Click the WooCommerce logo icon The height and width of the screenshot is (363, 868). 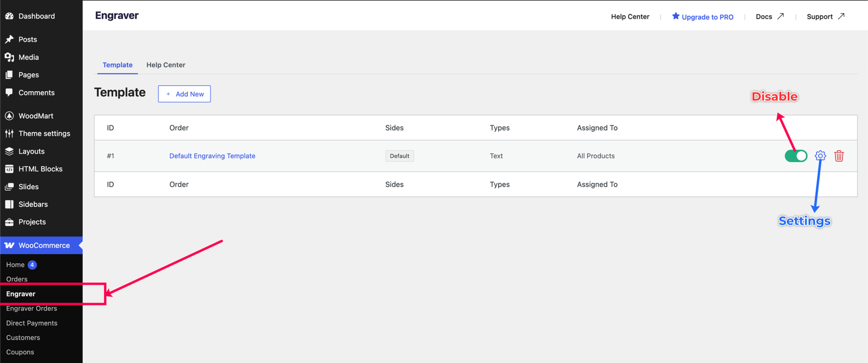(x=9, y=245)
